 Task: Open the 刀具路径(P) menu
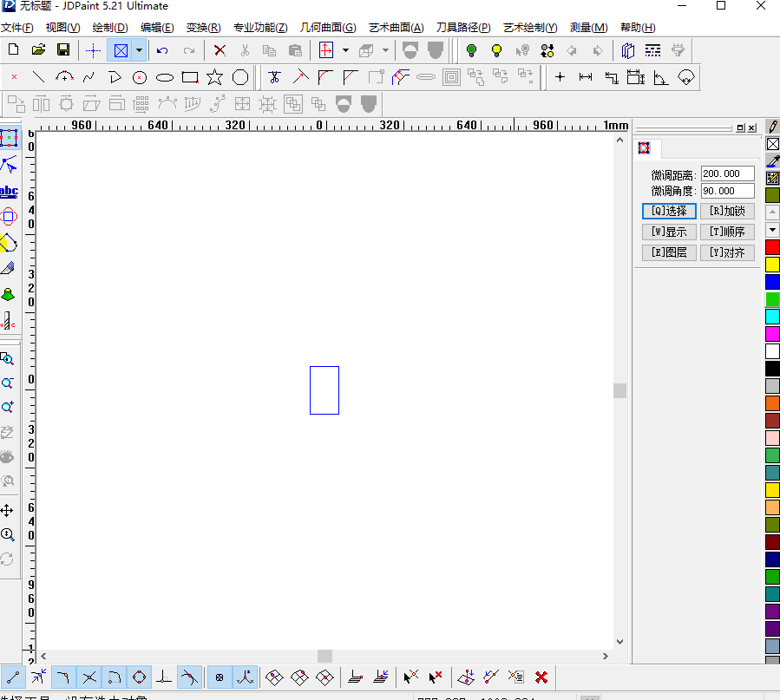click(x=463, y=28)
